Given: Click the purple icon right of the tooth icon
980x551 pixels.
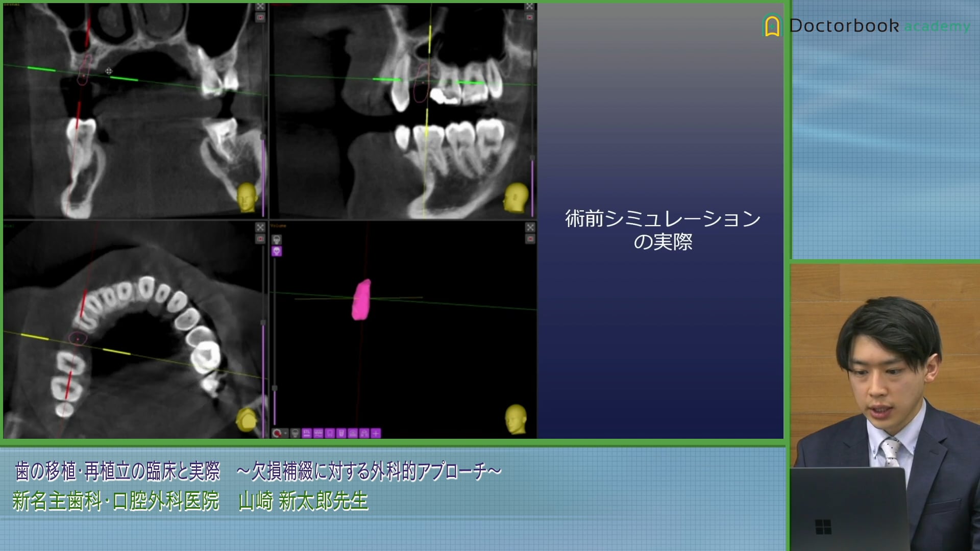Looking at the screenshot, I should [341, 433].
